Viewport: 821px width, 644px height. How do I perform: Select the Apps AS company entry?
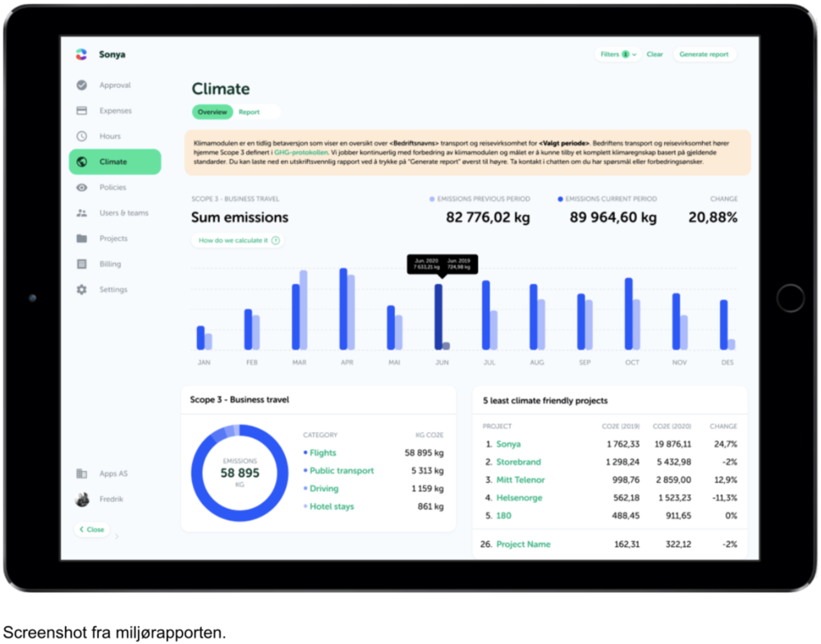point(113,473)
